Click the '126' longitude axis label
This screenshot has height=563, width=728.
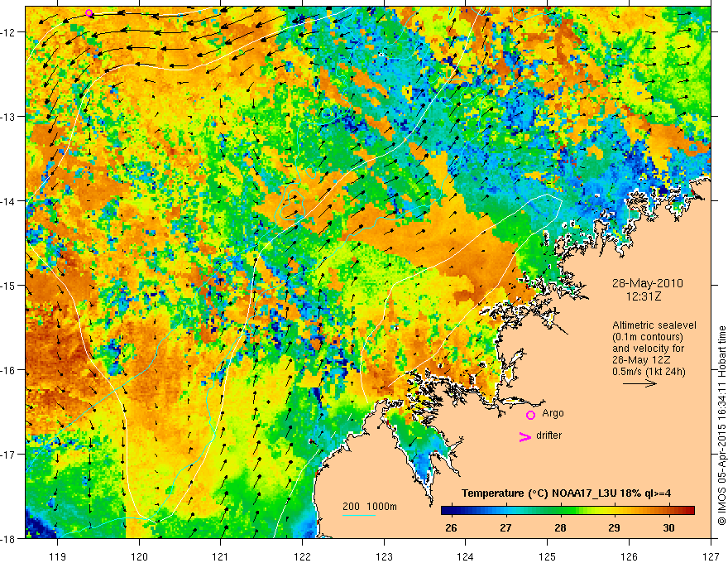629,556
